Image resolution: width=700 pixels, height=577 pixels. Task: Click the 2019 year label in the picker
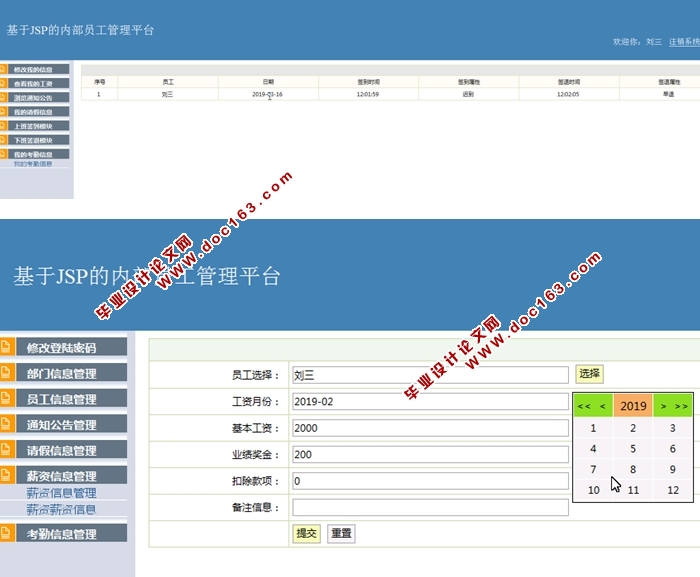[633, 406]
